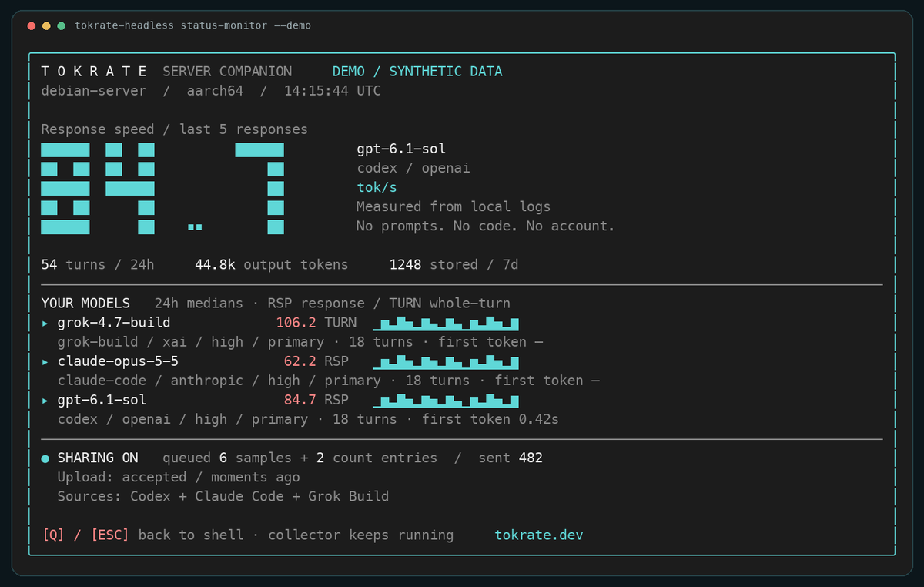Image resolution: width=924 pixels, height=587 pixels.
Task: Expand the grok-4.7-build model arrow
Action: (45, 323)
